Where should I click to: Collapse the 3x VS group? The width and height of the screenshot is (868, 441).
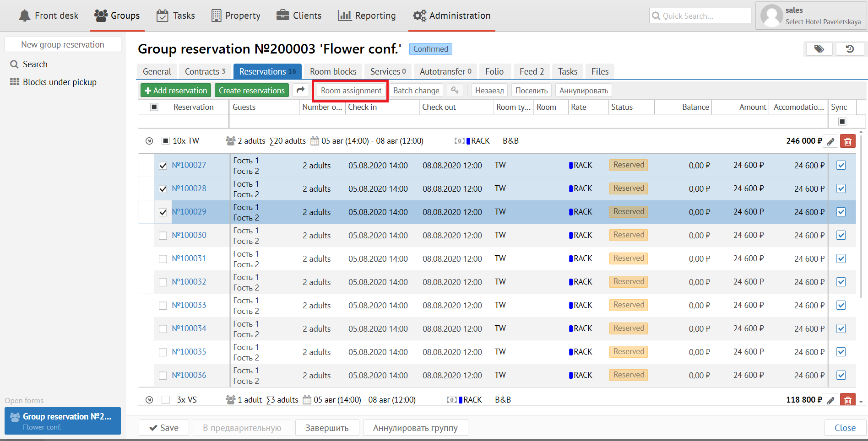click(x=149, y=400)
